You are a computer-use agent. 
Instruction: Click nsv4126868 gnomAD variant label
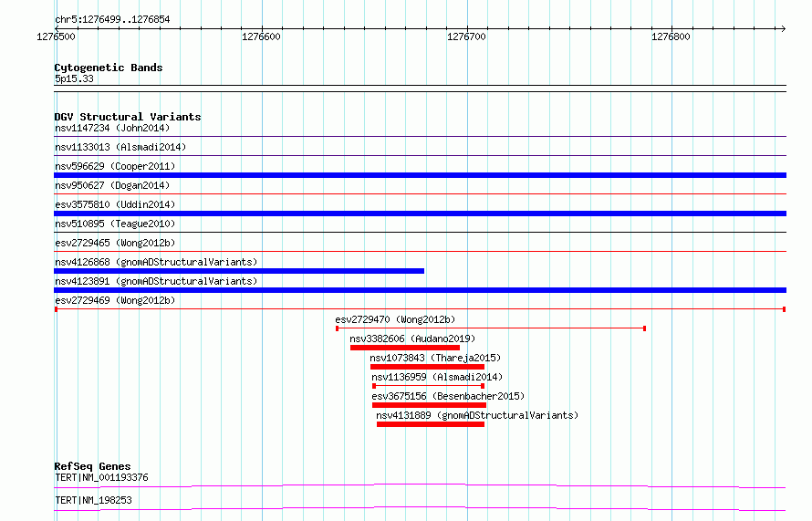pyautogui.click(x=156, y=262)
